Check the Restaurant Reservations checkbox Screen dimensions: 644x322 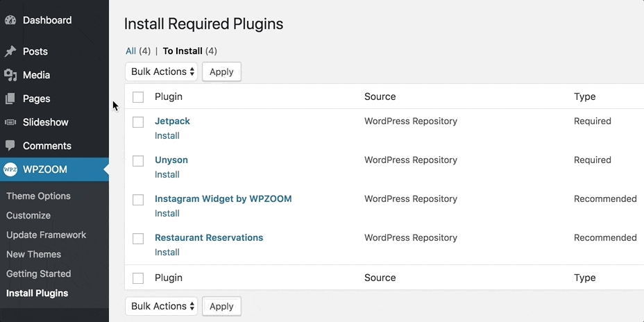tap(138, 239)
